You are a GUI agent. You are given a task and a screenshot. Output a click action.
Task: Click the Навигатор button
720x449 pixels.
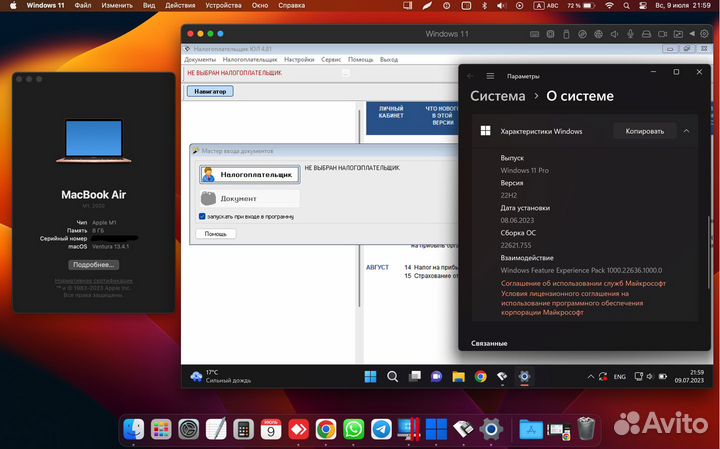[x=210, y=91]
